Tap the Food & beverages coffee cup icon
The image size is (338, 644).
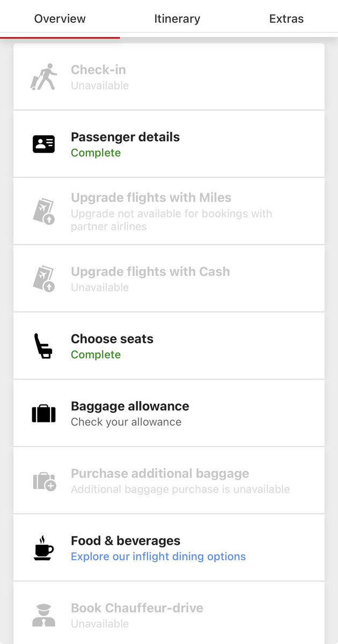[x=43, y=548]
